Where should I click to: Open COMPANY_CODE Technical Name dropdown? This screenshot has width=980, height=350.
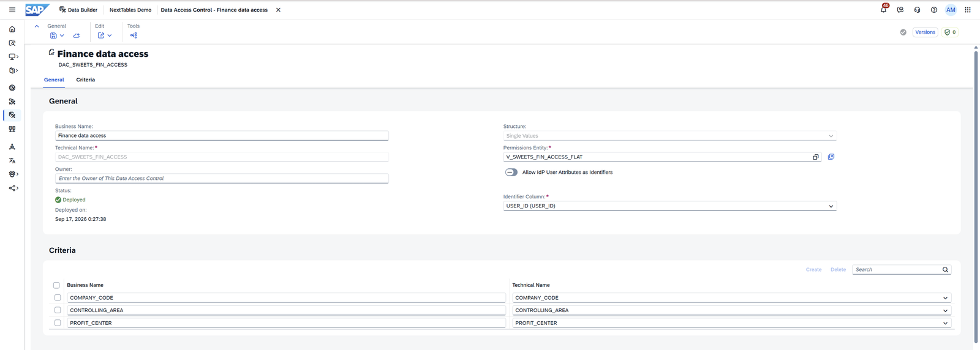coord(945,298)
